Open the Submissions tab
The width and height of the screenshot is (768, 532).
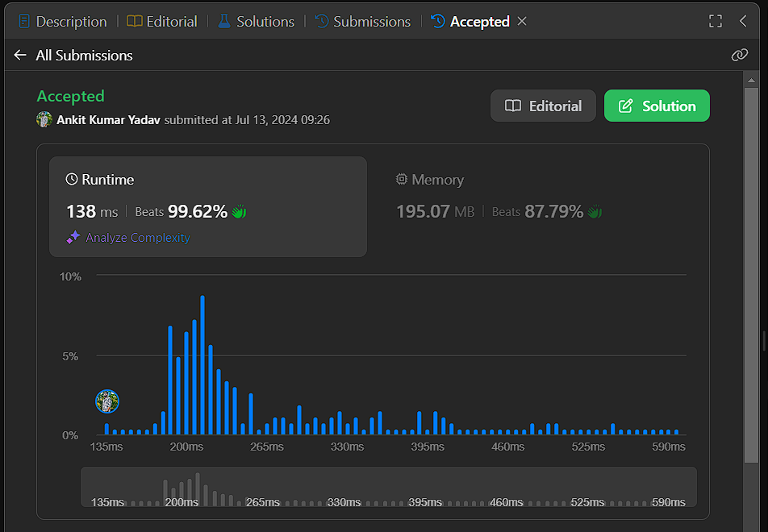click(362, 22)
